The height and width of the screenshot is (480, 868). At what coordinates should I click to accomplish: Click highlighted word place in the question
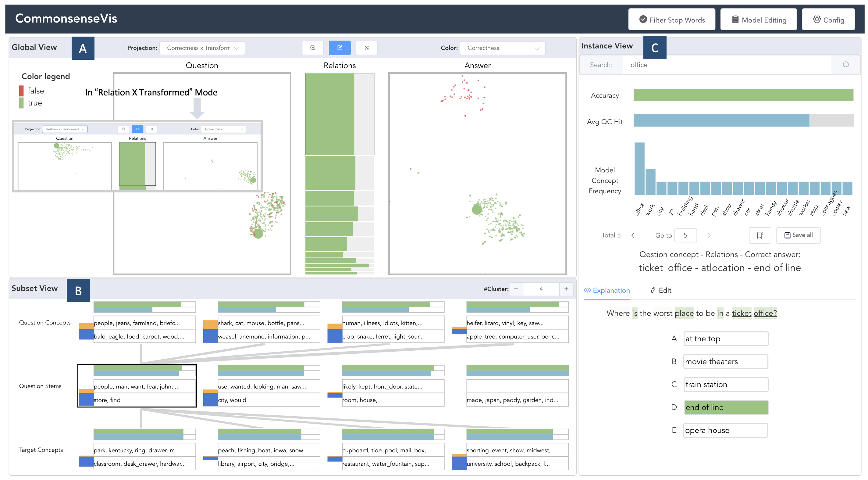click(684, 313)
